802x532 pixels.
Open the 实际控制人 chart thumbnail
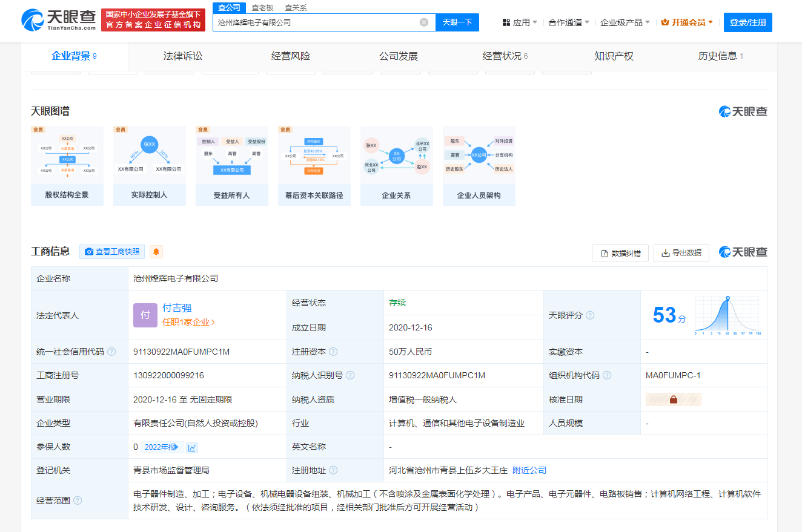coord(150,166)
